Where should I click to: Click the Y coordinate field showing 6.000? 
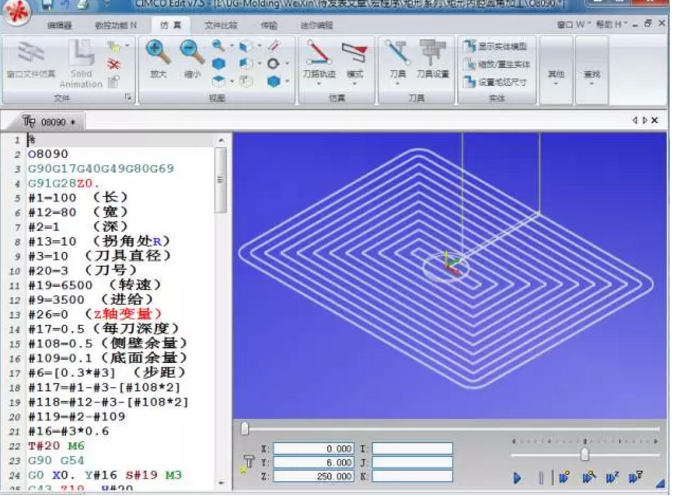(313, 463)
